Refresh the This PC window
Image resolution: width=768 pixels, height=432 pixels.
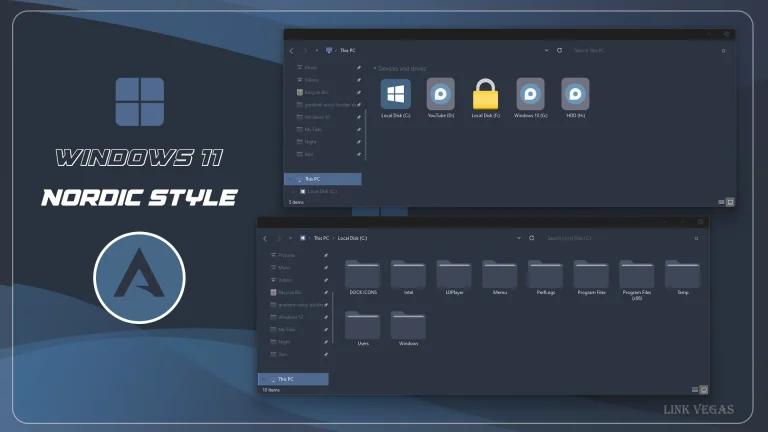(559, 50)
